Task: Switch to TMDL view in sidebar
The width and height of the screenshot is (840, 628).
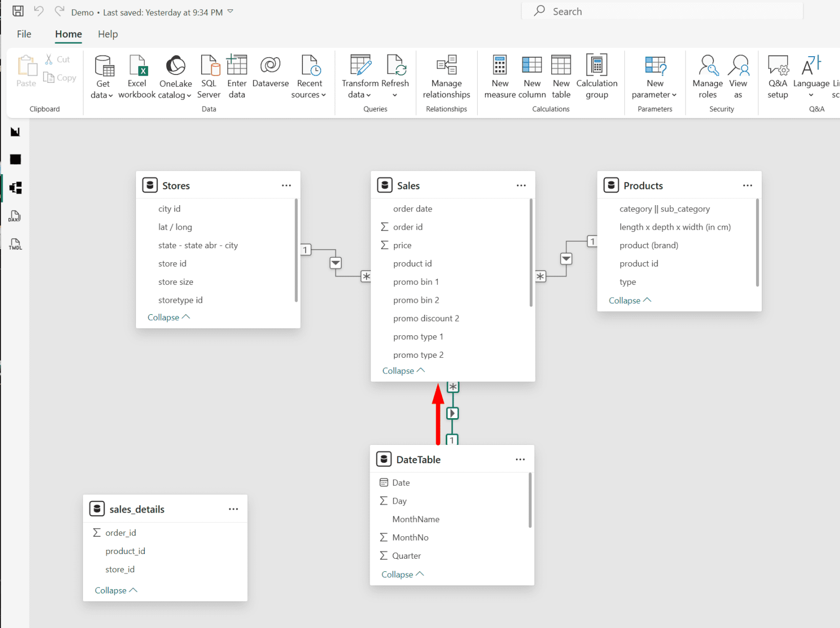Action: point(15,244)
